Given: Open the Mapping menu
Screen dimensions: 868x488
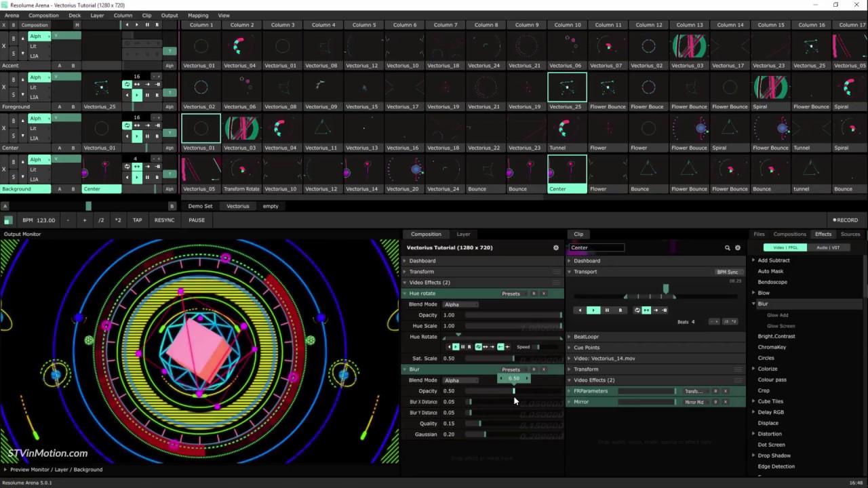Looking at the screenshot, I should coord(198,15).
